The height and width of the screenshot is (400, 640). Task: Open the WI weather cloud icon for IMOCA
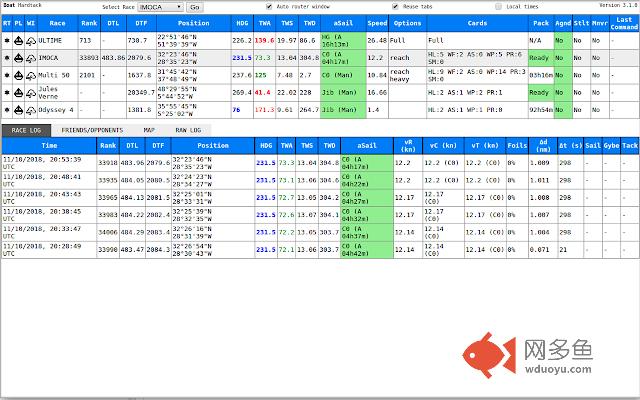31,58
